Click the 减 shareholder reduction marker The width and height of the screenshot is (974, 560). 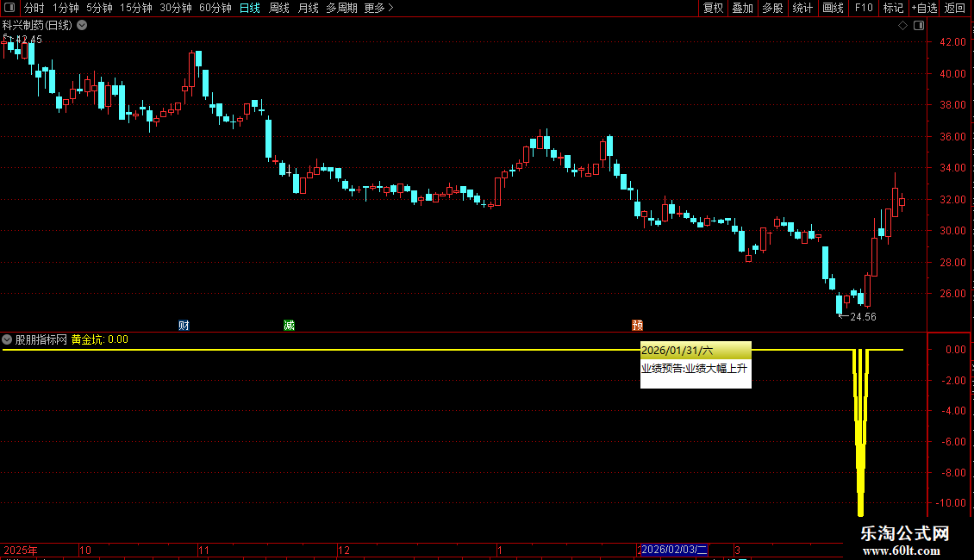(289, 326)
